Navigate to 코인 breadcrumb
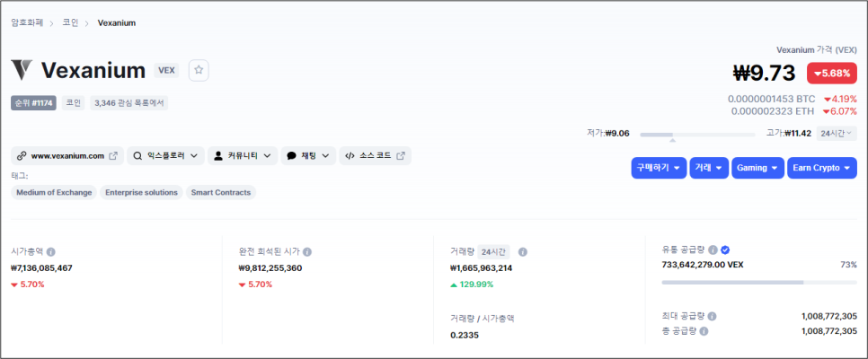 coord(70,22)
